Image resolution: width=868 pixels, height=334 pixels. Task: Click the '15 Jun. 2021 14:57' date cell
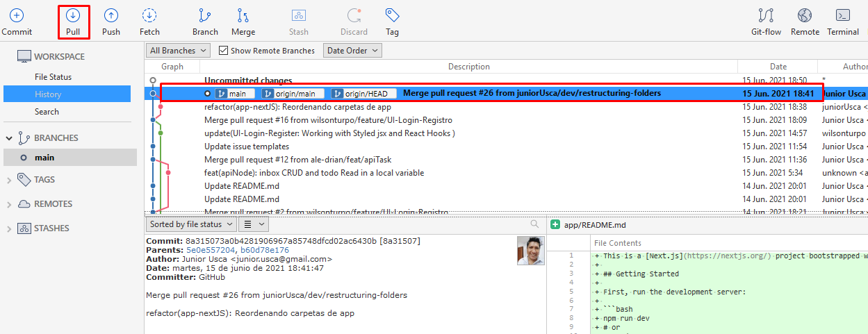click(774, 133)
